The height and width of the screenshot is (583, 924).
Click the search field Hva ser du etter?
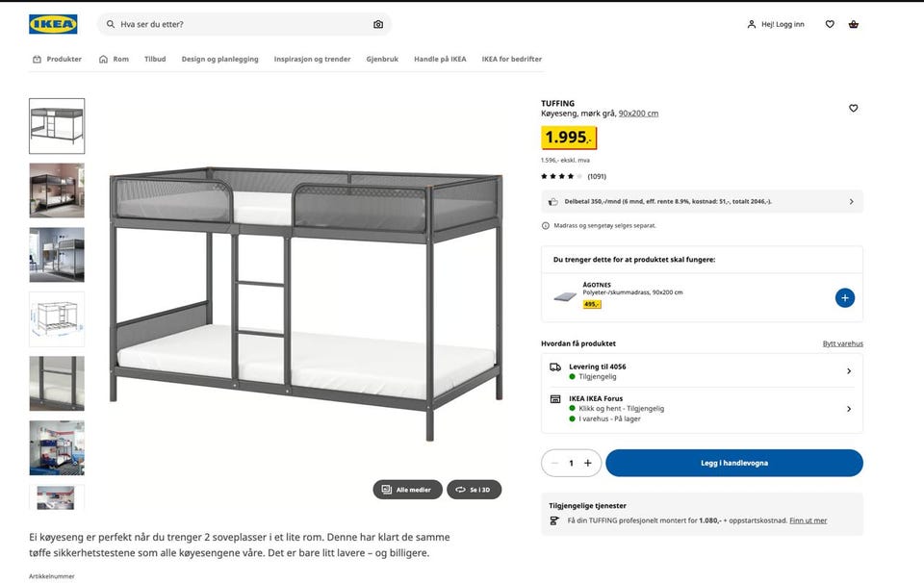pos(244,24)
